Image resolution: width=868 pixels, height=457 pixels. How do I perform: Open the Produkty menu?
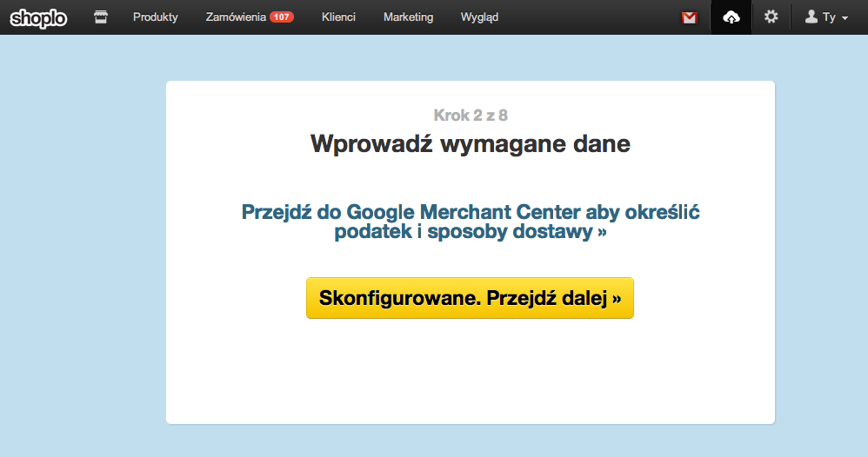(x=156, y=17)
